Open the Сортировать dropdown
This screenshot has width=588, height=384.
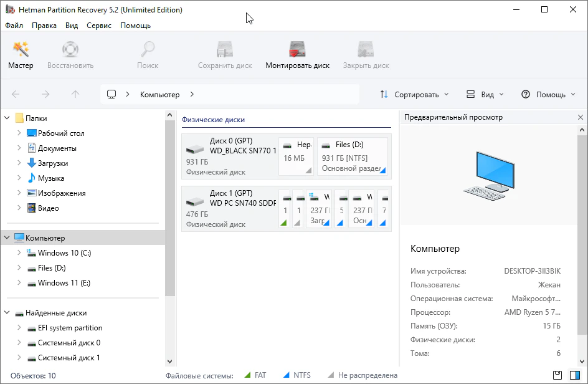(414, 95)
